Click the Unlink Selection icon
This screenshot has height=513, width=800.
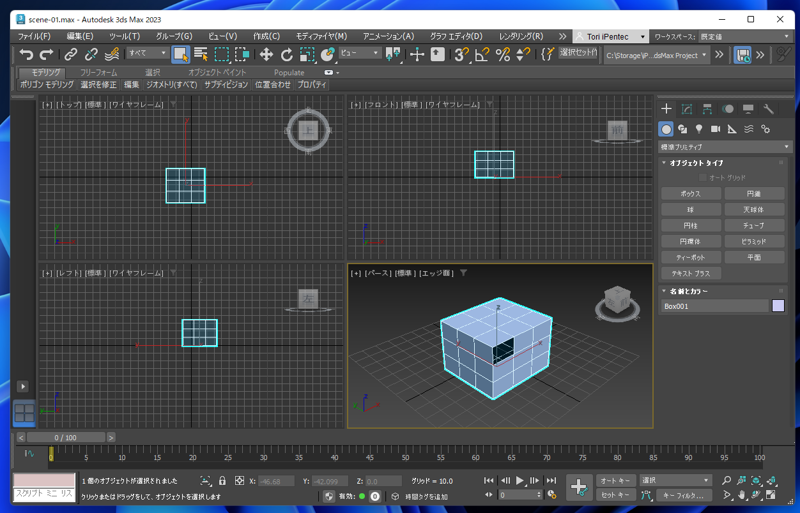click(91, 54)
